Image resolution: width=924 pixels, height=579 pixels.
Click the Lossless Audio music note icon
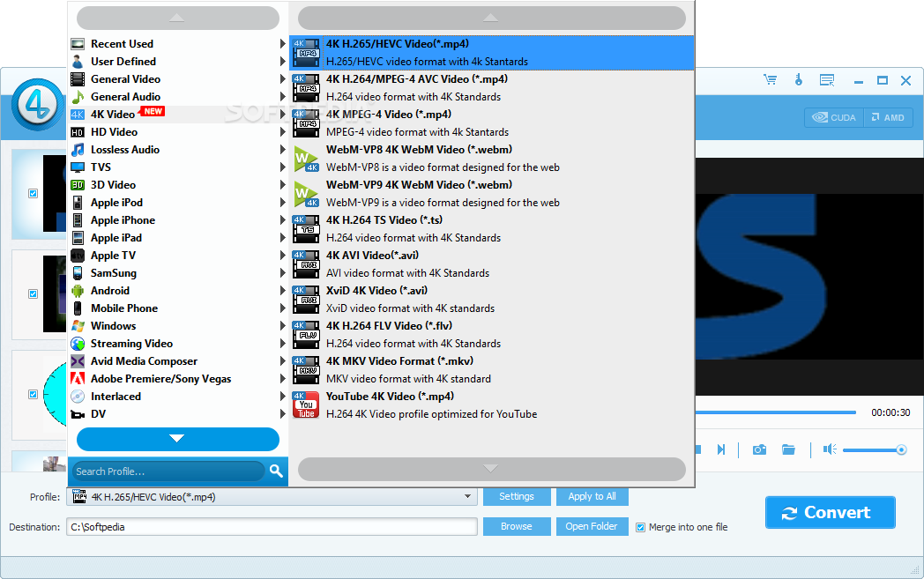pos(78,150)
